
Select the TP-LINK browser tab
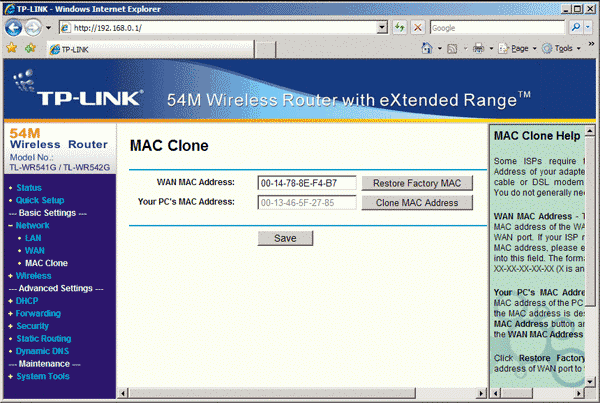pos(150,49)
